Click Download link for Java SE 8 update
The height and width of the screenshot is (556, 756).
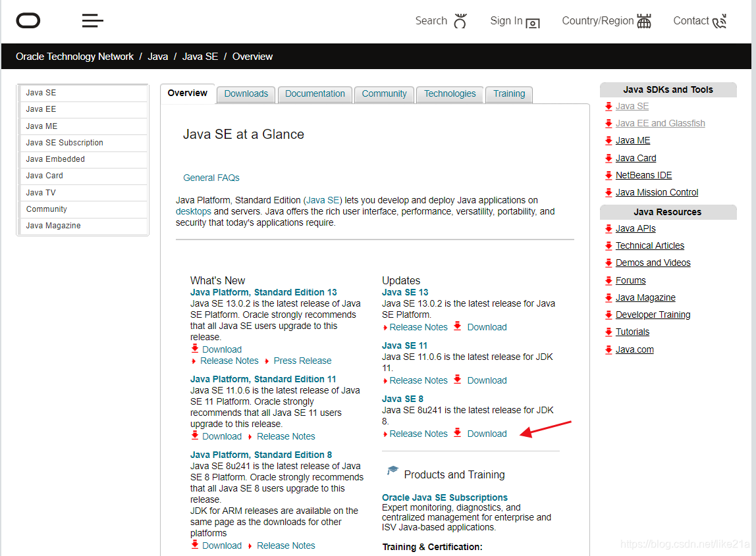coord(487,434)
